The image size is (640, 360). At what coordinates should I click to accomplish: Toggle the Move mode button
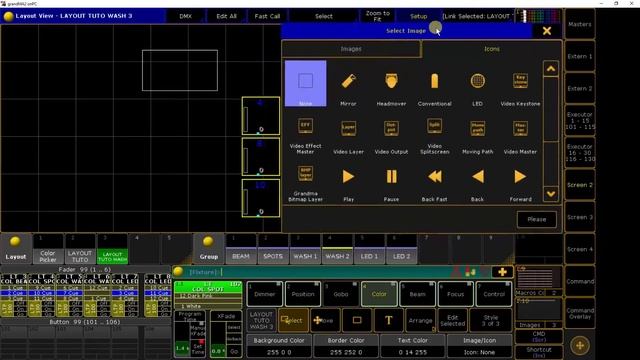pos(325,320)
